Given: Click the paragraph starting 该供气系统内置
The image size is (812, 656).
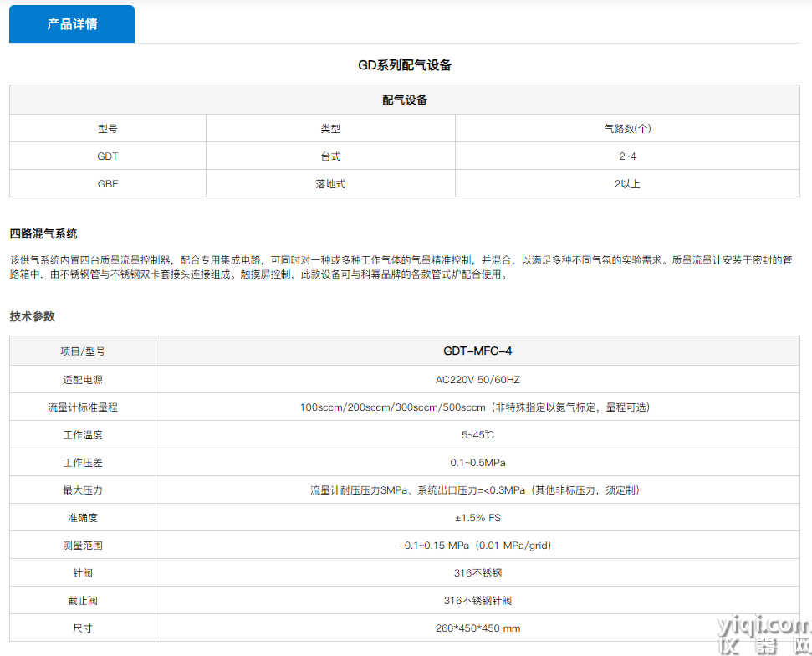Looking at the screenshot, I should point(401,267).
